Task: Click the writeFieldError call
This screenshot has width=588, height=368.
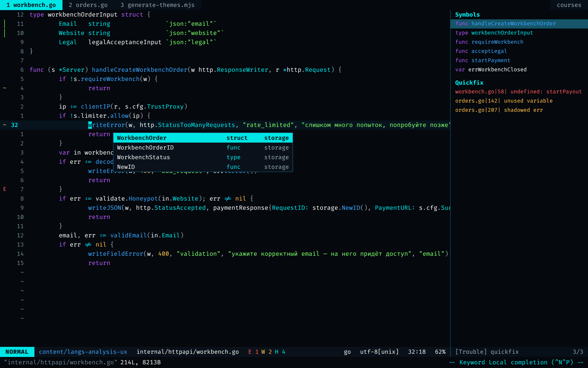Action: (x=116, y=254)
